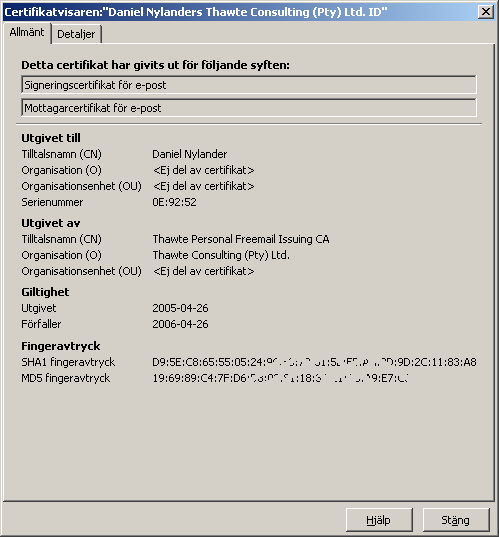Select the Allmänt tab

click(x=27, y=33)
